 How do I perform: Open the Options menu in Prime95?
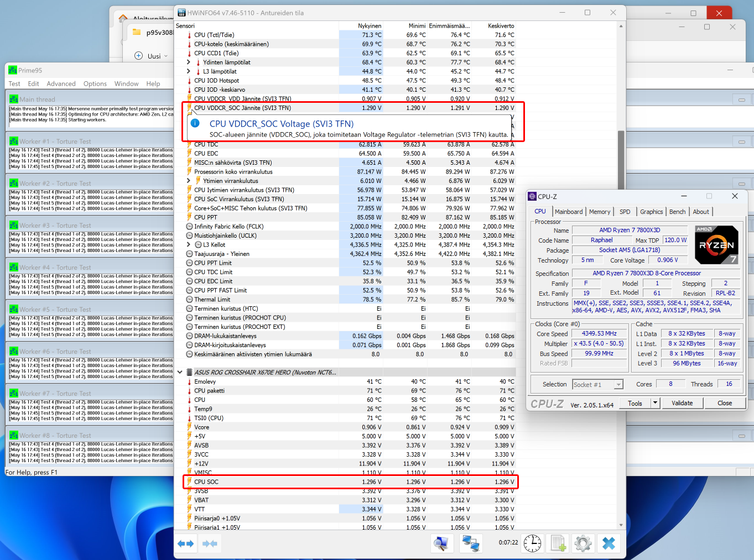(95, 84)
